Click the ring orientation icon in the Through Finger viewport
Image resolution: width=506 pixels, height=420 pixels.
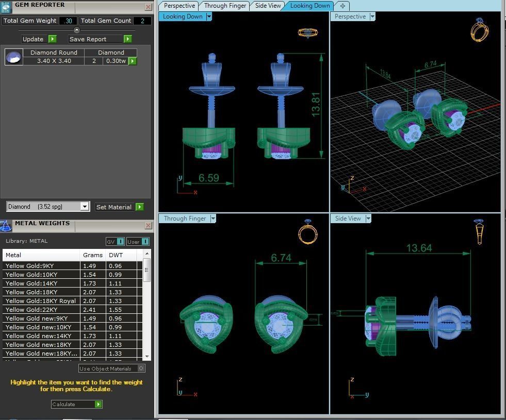308,232
